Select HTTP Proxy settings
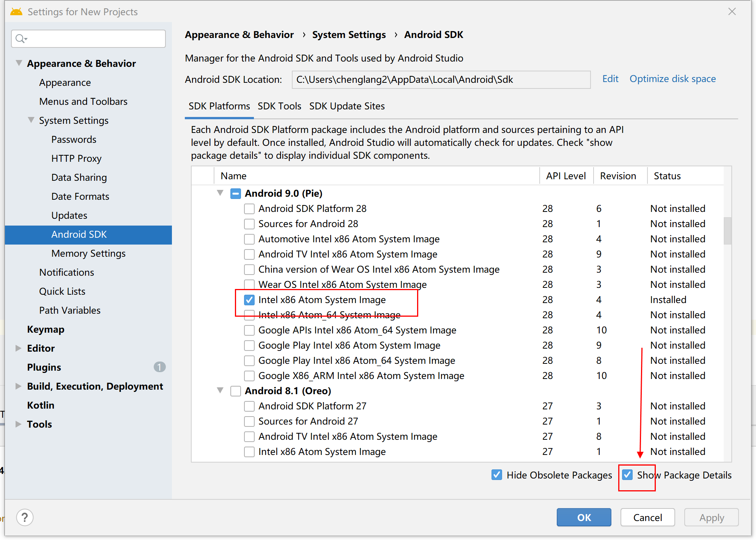Viewport: 756px width, 540px height. click(x=76, y=158)
